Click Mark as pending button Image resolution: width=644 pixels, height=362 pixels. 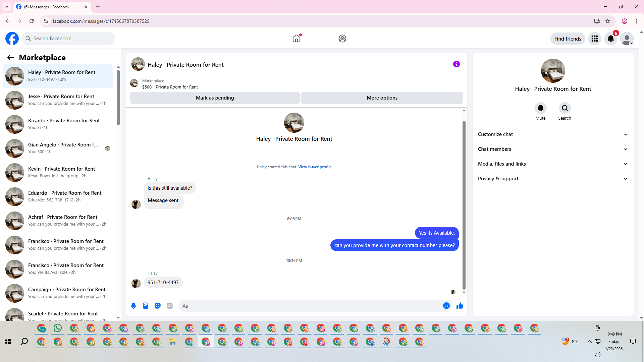tap(215, 98)
